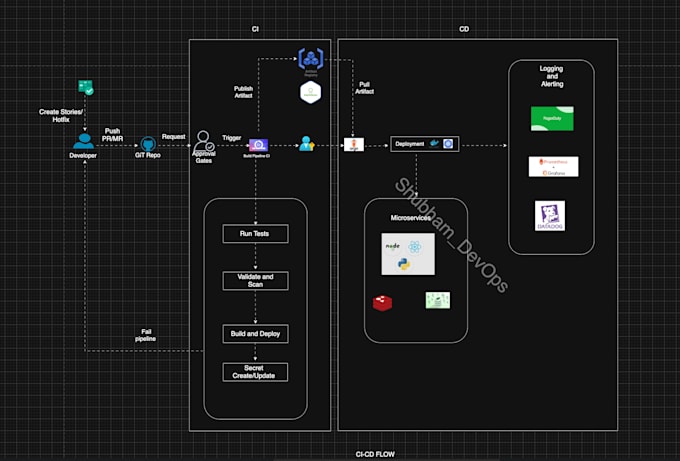This screenshot has width=680, height=461.
Task: Click the Run Tests step box
Action: point(255,234)
